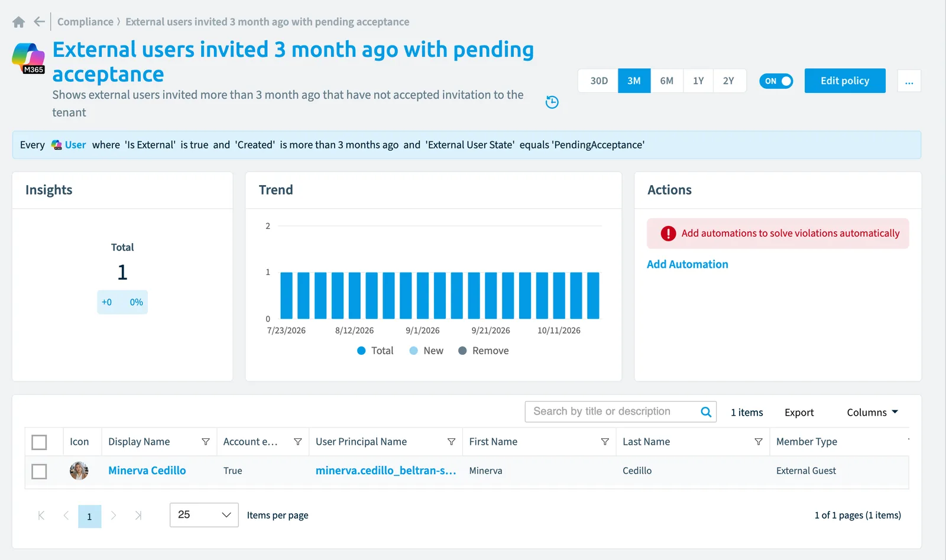Click the 'Cedillo' last name cell

coord(637,471)
